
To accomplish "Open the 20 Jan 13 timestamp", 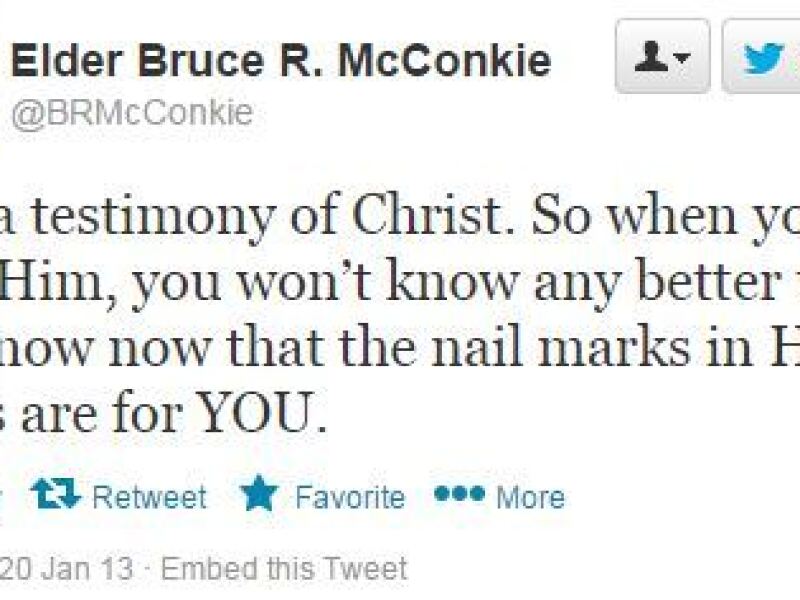I will click(66, 569).
